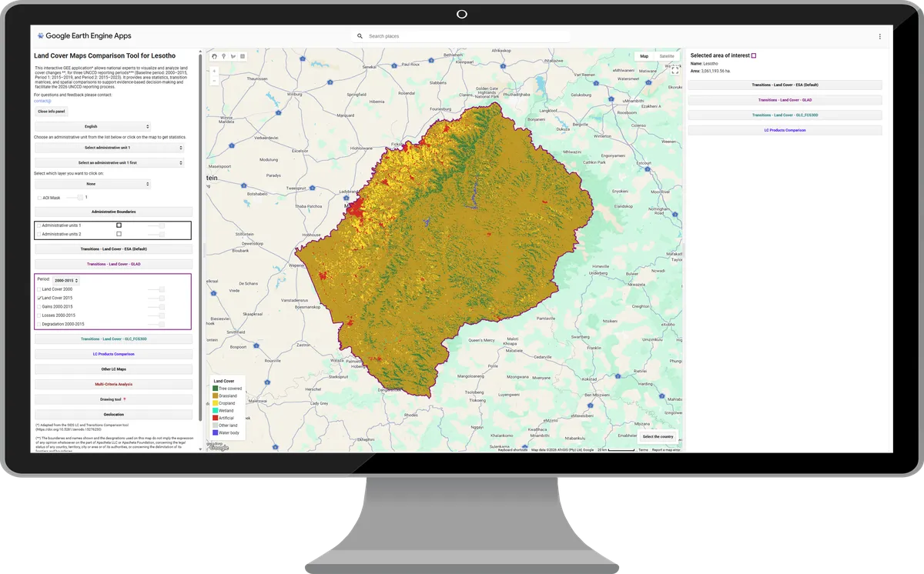Tick the second box for Administrative units 2
This screenshot has width=924, height=574.
point(119,234)
